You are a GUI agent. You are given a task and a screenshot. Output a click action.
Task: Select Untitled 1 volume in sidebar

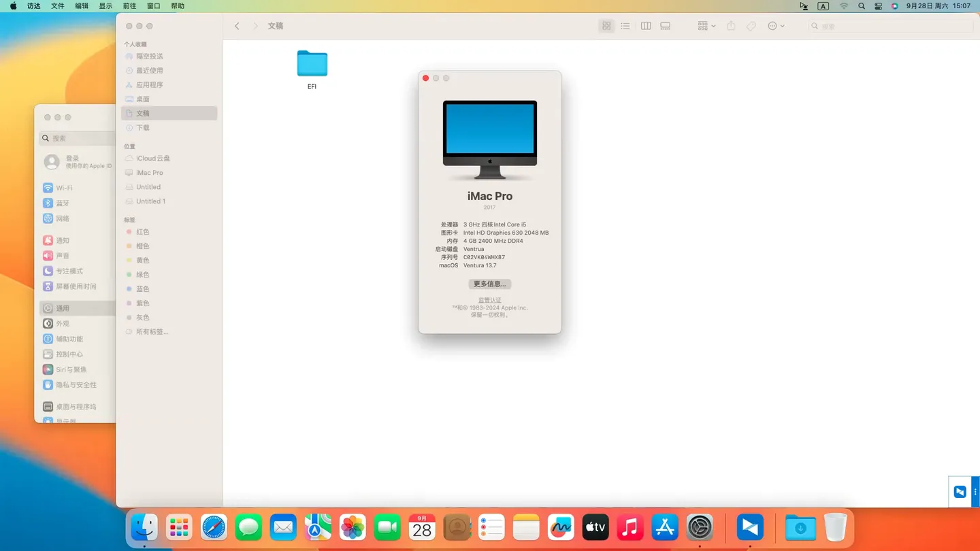[x=169, y=201]
